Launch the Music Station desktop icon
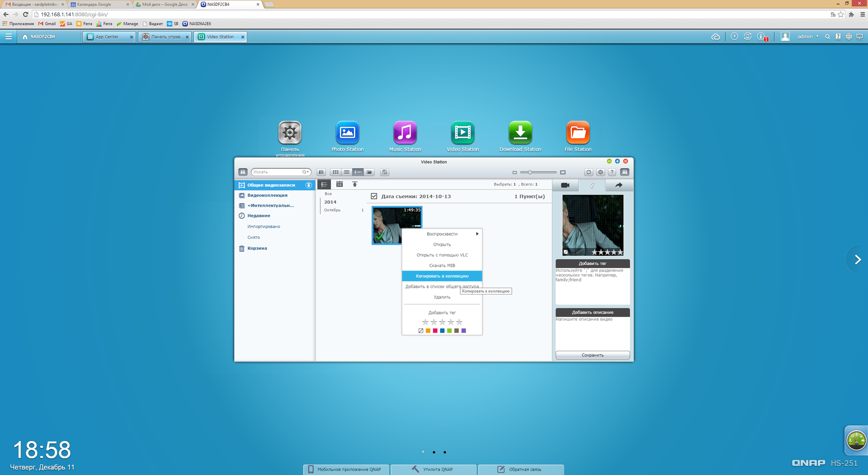868x475 pixels. pos(405,133)
